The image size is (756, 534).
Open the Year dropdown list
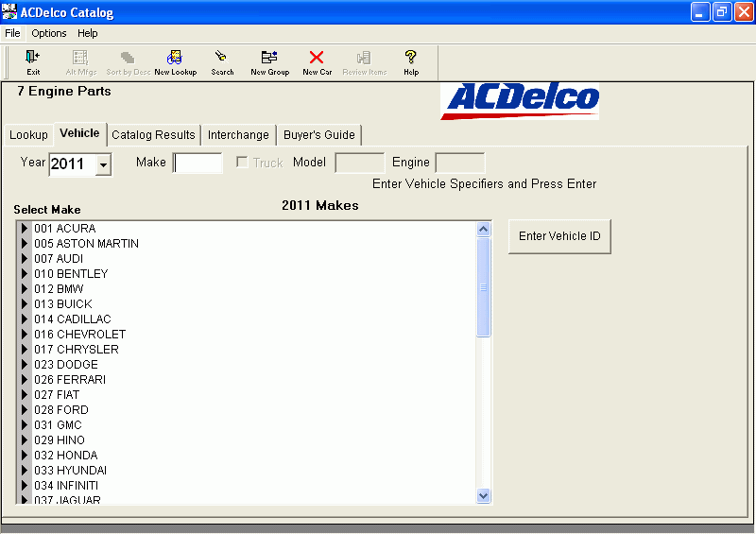coord(103,164)
